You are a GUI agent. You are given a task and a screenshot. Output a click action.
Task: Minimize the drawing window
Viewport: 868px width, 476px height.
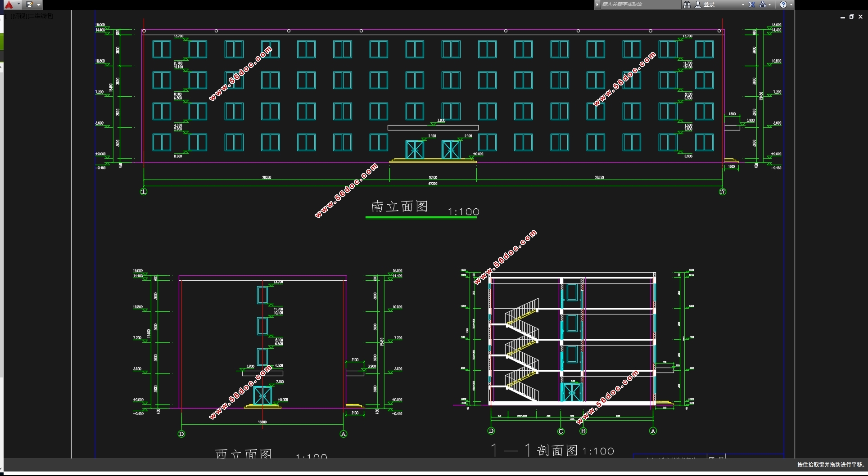pyautogui.click(x=842, y=17)
